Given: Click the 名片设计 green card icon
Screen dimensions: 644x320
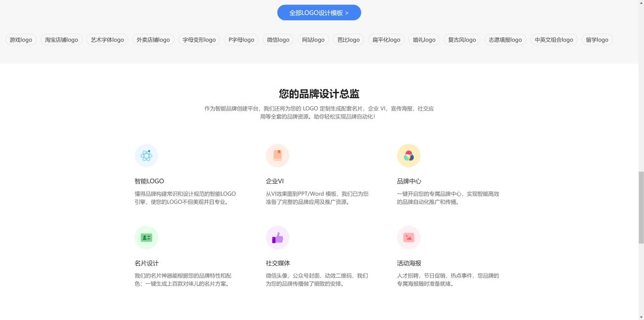Looking at the screenshot, I should coord(146,238).
